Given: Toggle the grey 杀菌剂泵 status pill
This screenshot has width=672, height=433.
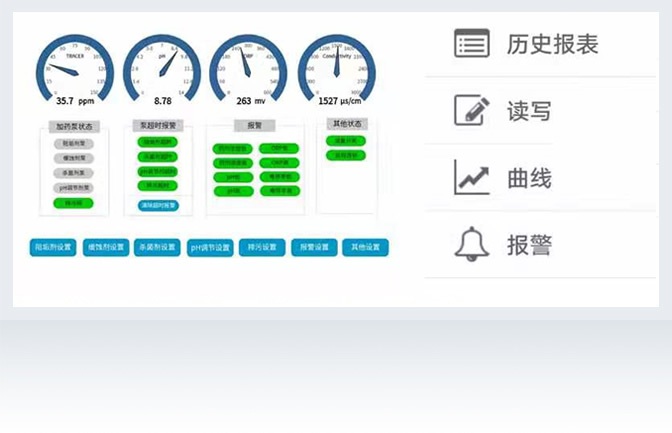Looking at the screenshot, I should 74,173.
